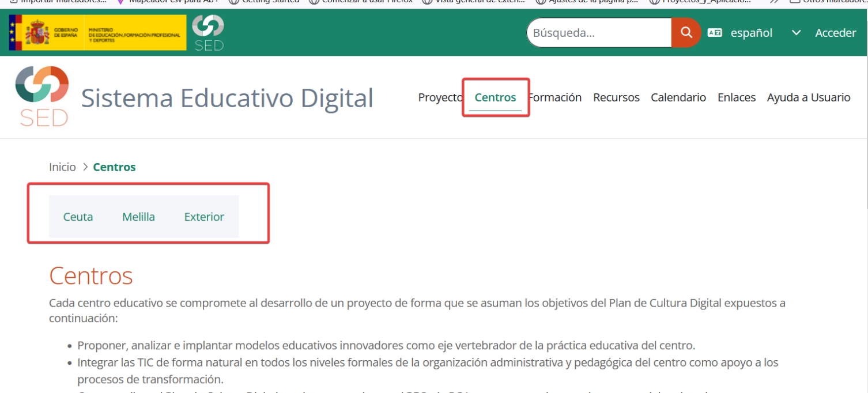Open the Ajustes de la página bookmark
The width and height of the screenshot is (868, 393).
click(x=587, y=2)
